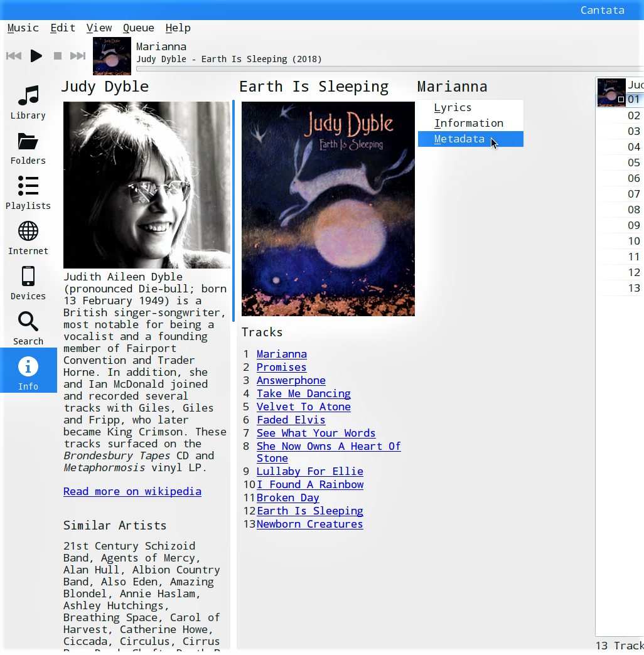
Task: Open the Broken Day track link
Action: click(288, 498)
